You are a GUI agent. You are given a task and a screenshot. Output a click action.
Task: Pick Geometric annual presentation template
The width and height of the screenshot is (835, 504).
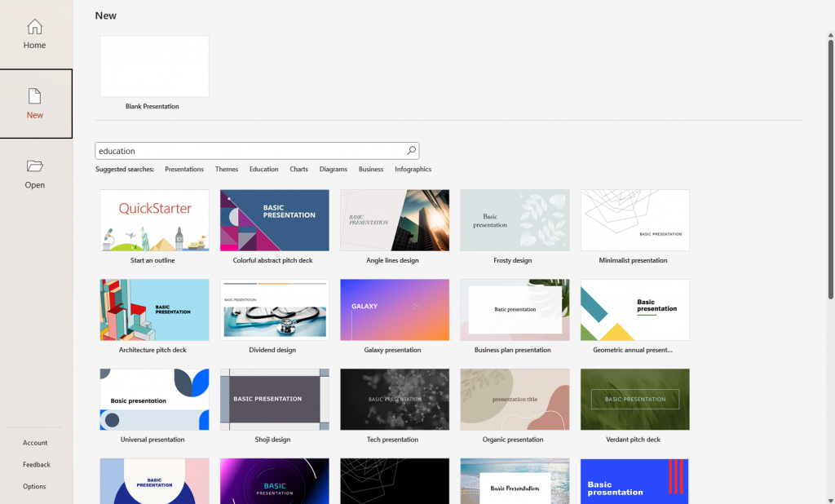tap(634, 310)
